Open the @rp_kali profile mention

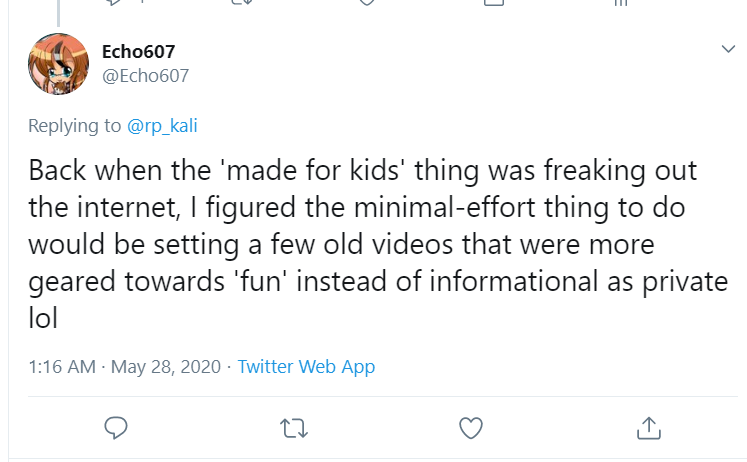[162, 126]
